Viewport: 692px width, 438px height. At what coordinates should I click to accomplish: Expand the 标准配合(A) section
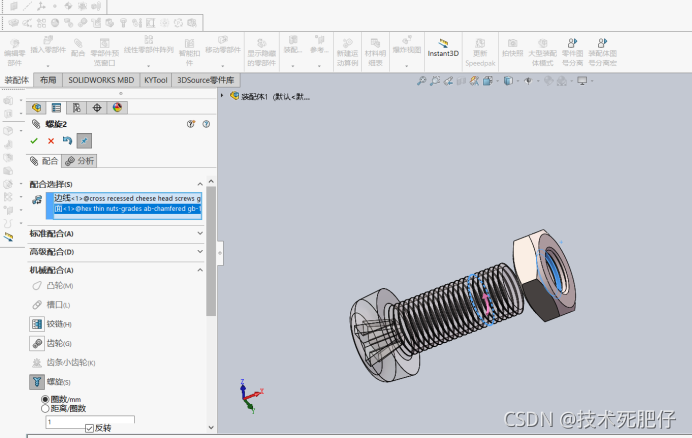tap(200, 233)
